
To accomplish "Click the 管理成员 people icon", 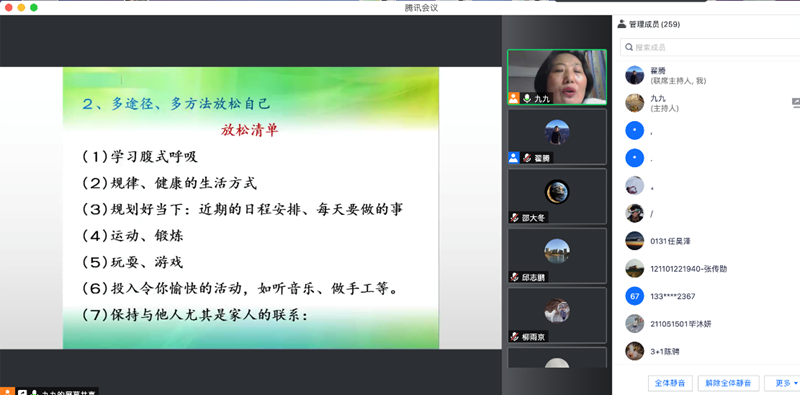I will pyautogui.click(x=621, y=23).
